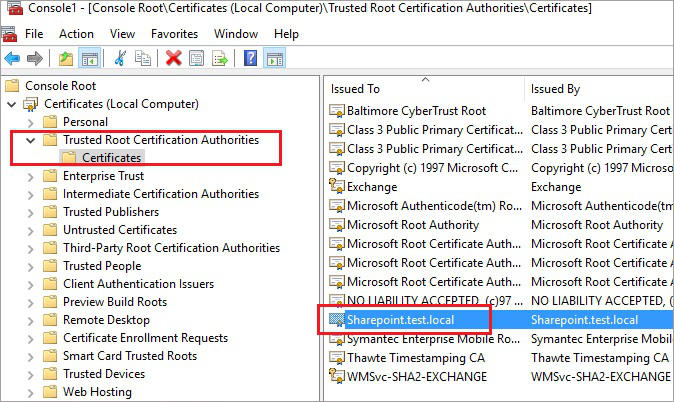Collapse Certificates (Local Computer) node
The width and height of the screenshot is (674, 402).
coord(12,104)
